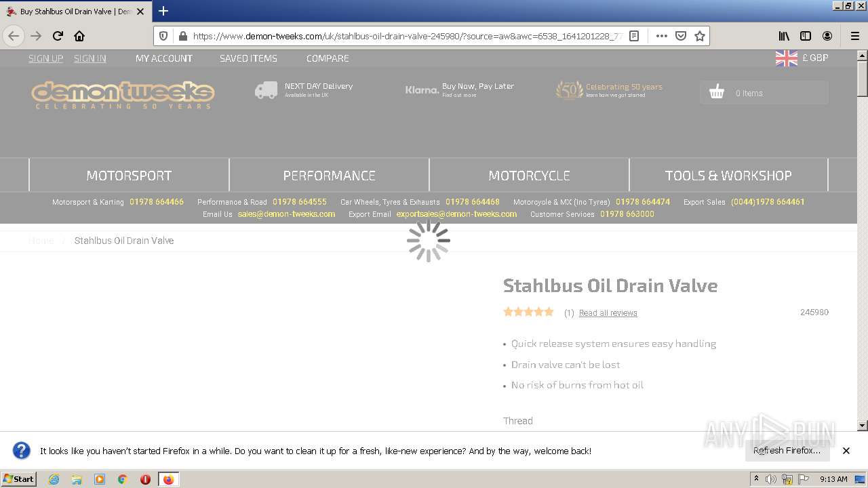Click the Opera icon in taskbar
The height and width of the screenshot is (488, 868).
145,479
